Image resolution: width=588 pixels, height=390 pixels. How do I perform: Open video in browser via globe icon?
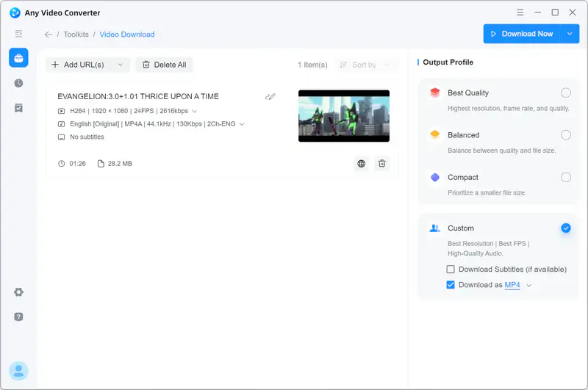361,163
